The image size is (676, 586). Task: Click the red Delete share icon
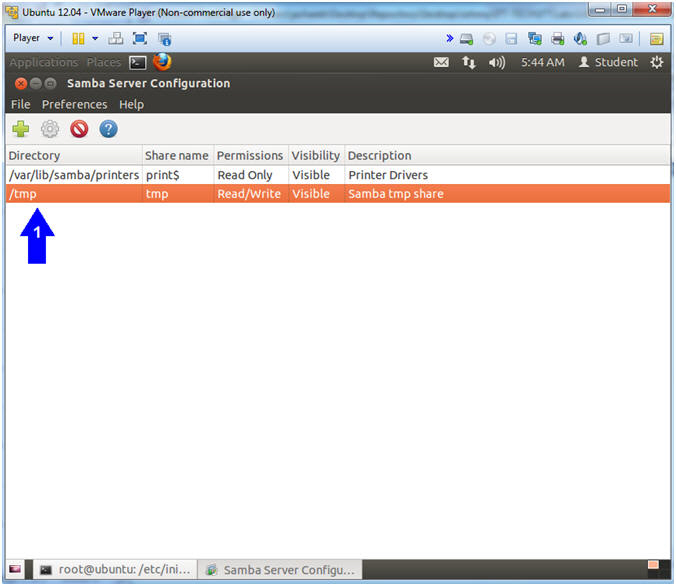click(79, 129)
